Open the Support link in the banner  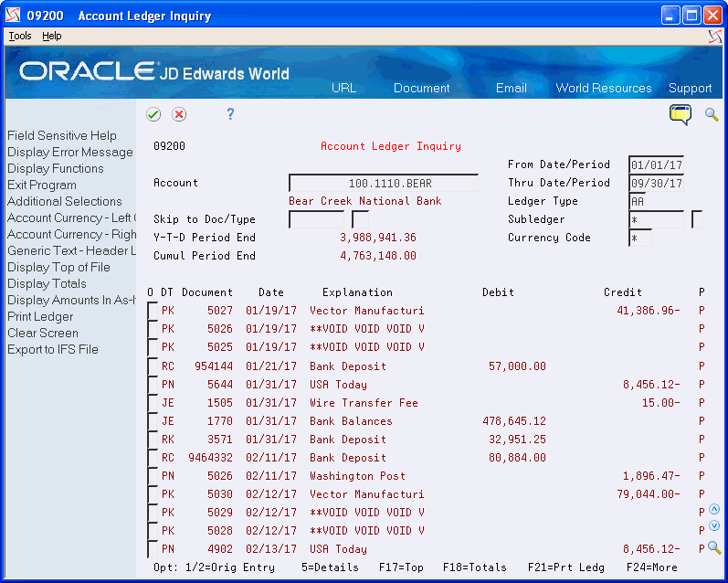(x=690, y=88)
